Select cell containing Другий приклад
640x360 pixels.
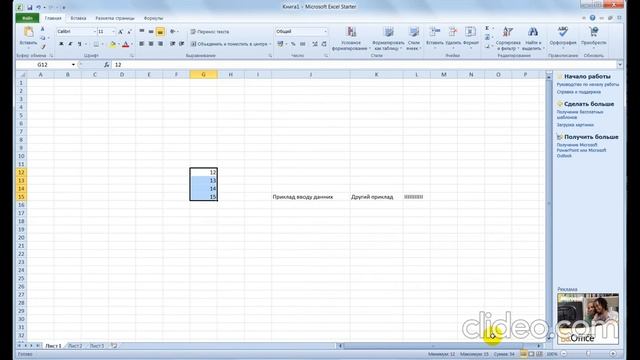tap(376, 197)
